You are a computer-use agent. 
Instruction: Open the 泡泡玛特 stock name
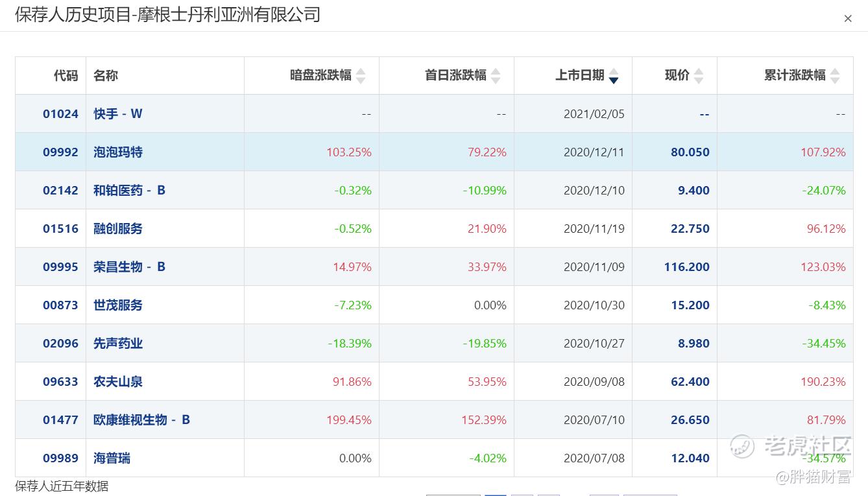point(118,152)
